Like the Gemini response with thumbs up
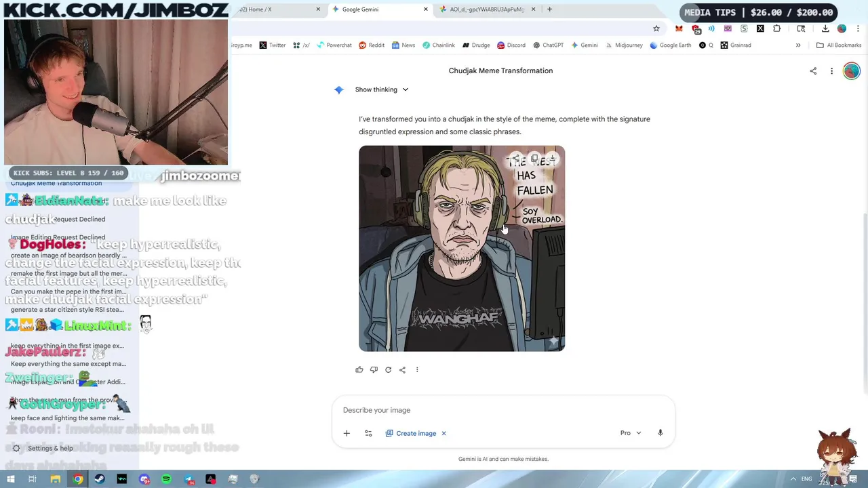The image size is (868, 488). point(359,369)
